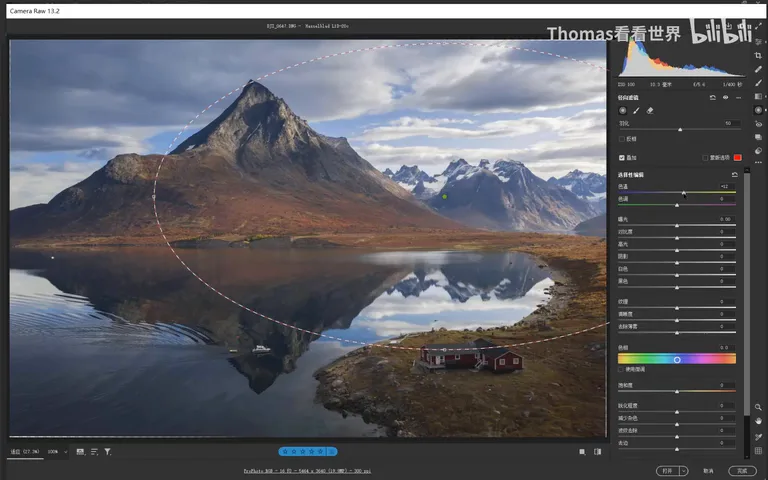Image resolution: width=768 pixels, height=480 pixels.
Task: Select the Graduated Filter tool
Action: [x=759, y=96]
